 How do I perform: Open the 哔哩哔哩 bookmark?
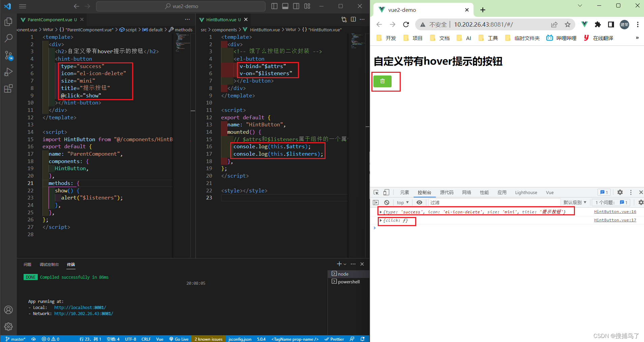tap(561, 38)
